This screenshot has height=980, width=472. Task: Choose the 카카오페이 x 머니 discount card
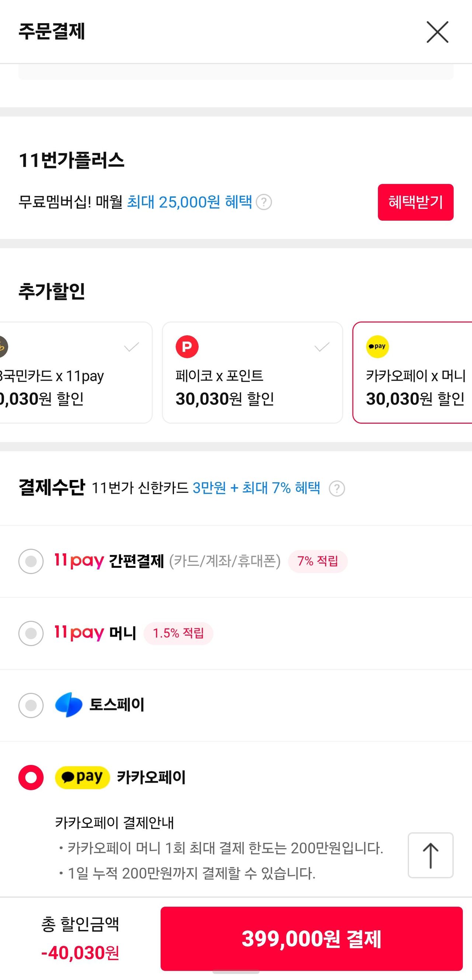(415, 388)
